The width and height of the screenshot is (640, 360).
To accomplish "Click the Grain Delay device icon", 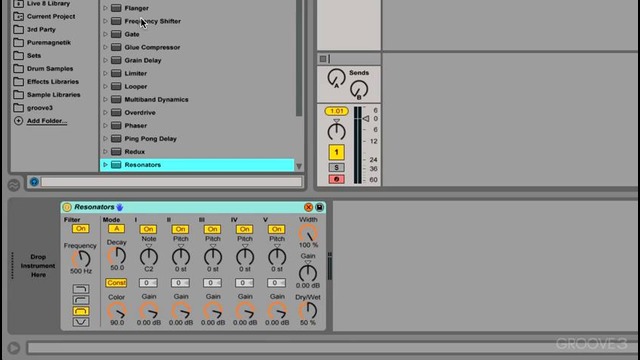I will click(x=116, y=60).
